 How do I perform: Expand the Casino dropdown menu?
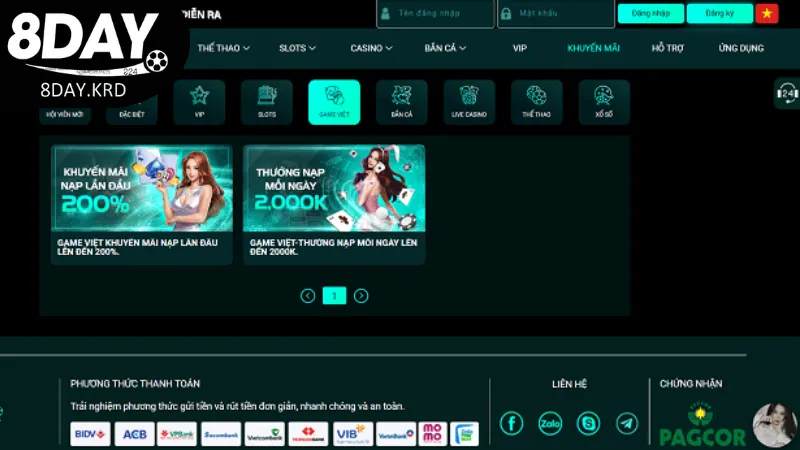click(x=371, y=48)
